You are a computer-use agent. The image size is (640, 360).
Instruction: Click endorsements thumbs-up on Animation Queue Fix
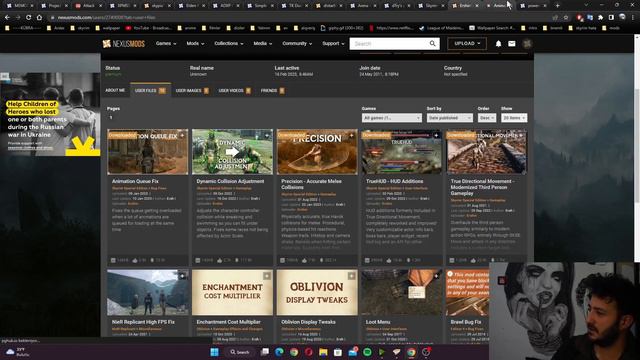[x=135, y=260]
